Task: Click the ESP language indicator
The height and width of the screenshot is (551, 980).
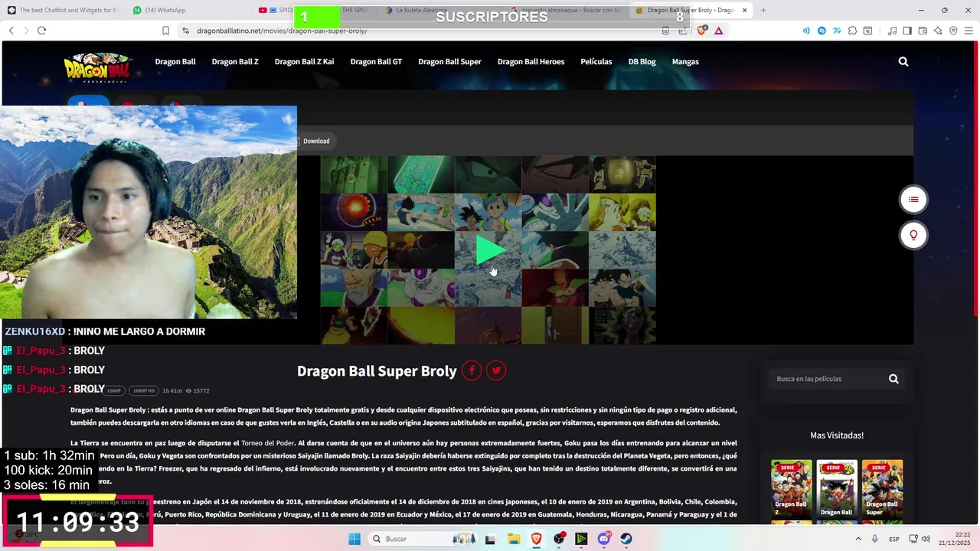Action: coord(893,540)
